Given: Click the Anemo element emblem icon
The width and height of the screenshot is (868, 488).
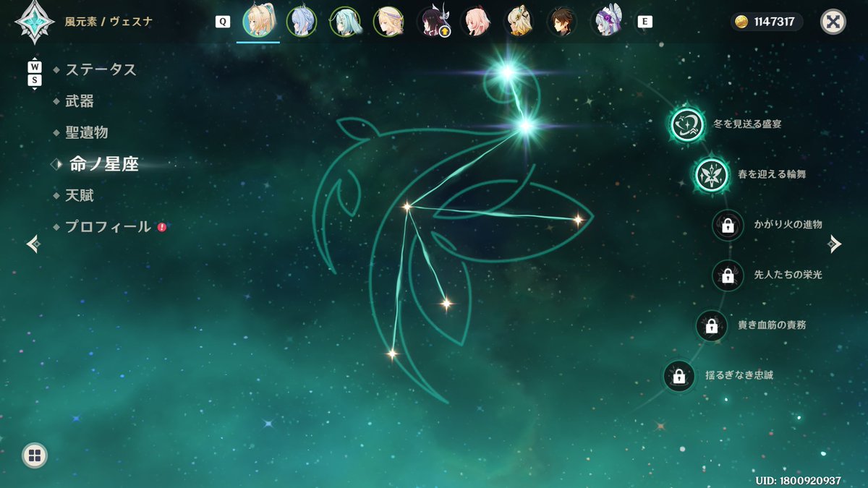Looking at the screenshot, I should point(34,22).
